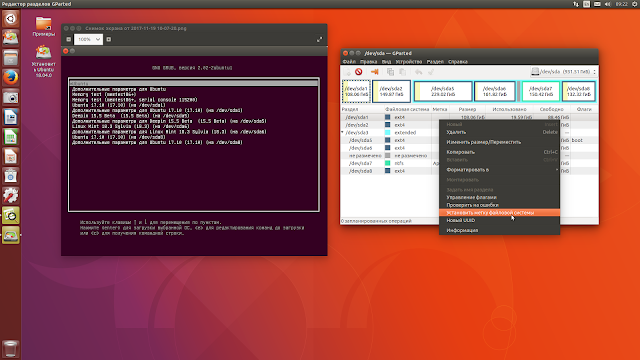Open the Справка menu in GParted
Viewport: 640px width, 360px height.
tap(458, 62)
